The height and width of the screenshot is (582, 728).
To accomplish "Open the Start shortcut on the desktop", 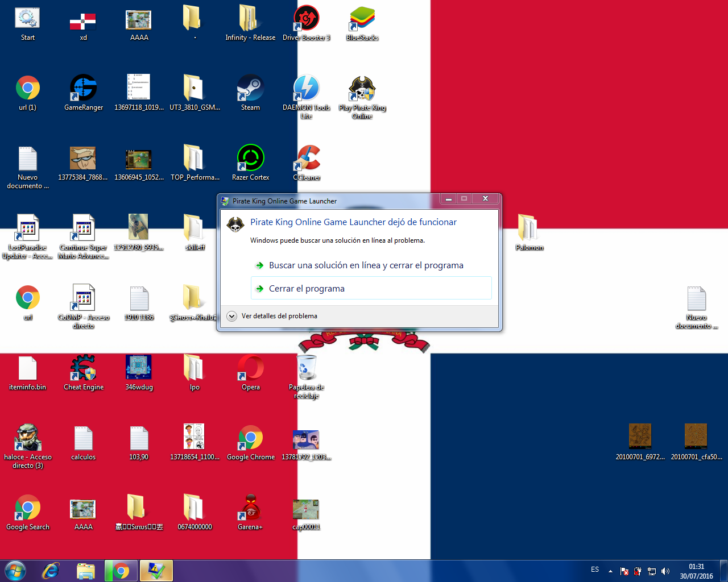I will click(x=27, y=24).
